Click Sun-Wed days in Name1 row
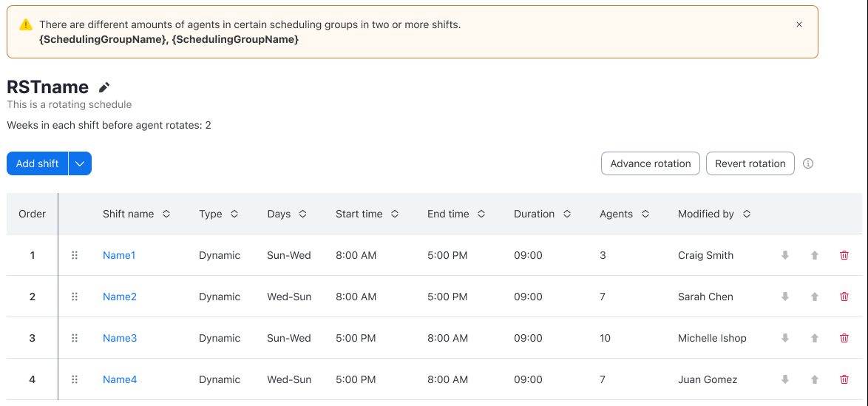The height and width of the screenshot is (406, 868). point(288,255)
